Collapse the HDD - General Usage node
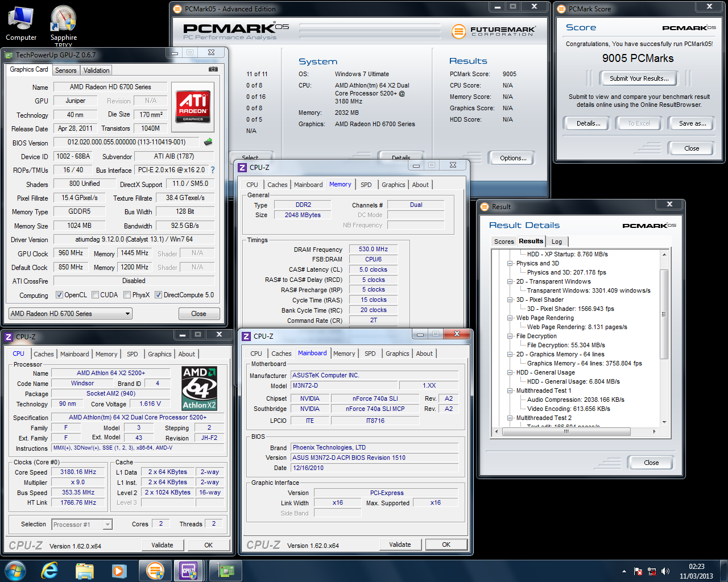This screenshot has height=582, width=728. 510,372
